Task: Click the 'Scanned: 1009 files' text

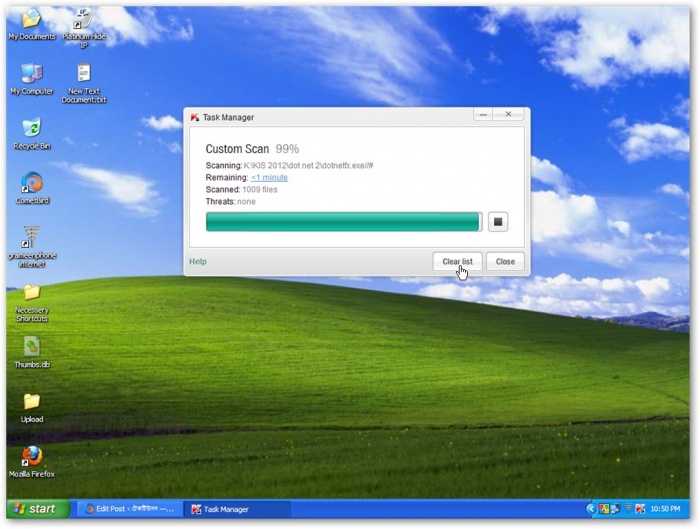Action: tap(242, 190)
